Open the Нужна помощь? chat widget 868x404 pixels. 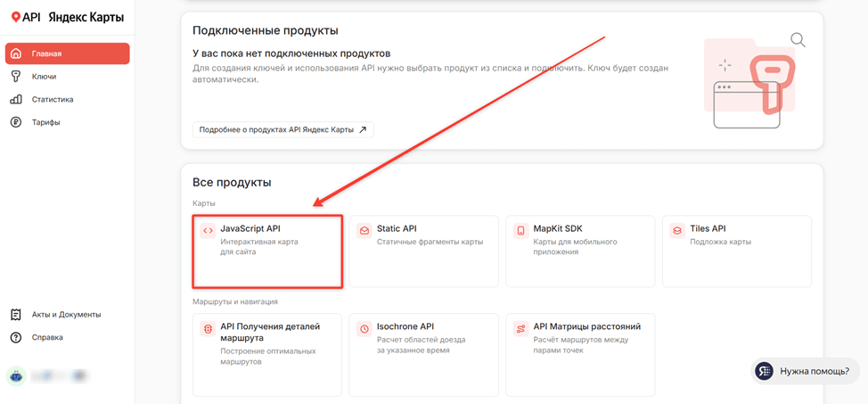point(805,371)
